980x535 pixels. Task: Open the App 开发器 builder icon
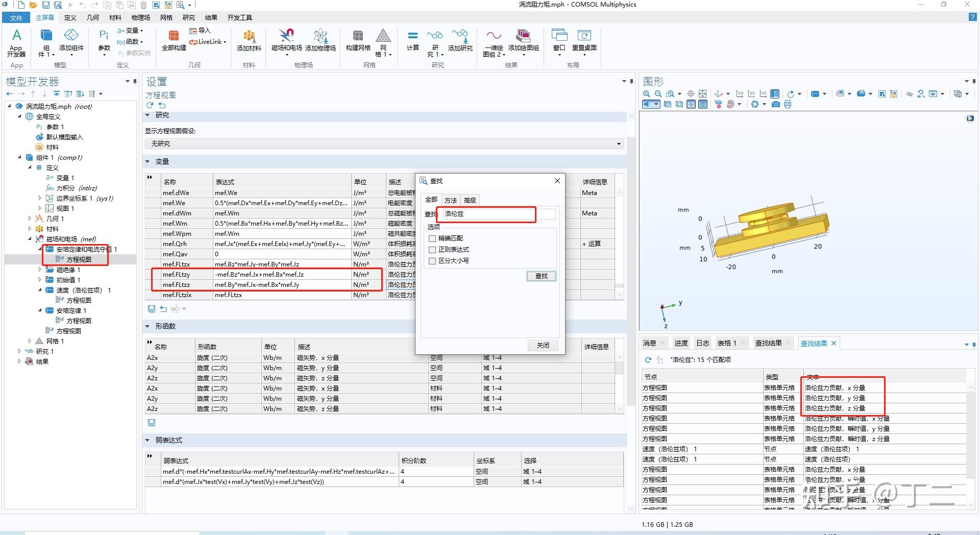pyautogui.click(x=16, y=36)
